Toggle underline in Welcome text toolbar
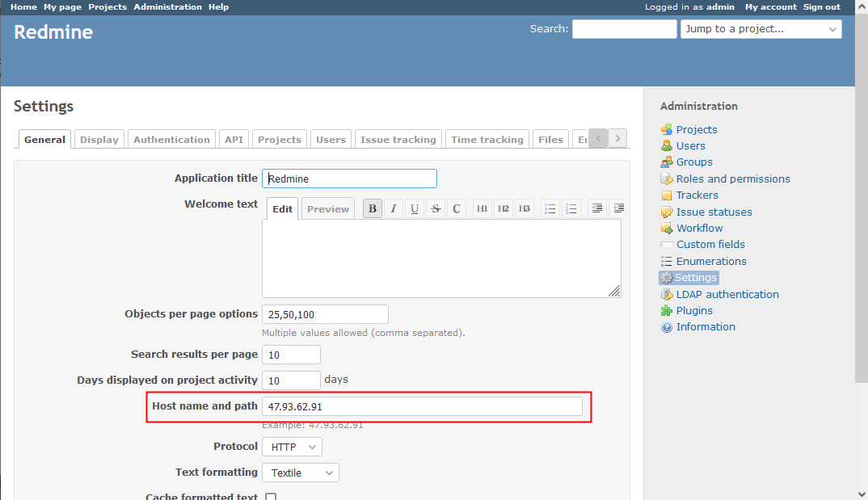 coord(415,208)
